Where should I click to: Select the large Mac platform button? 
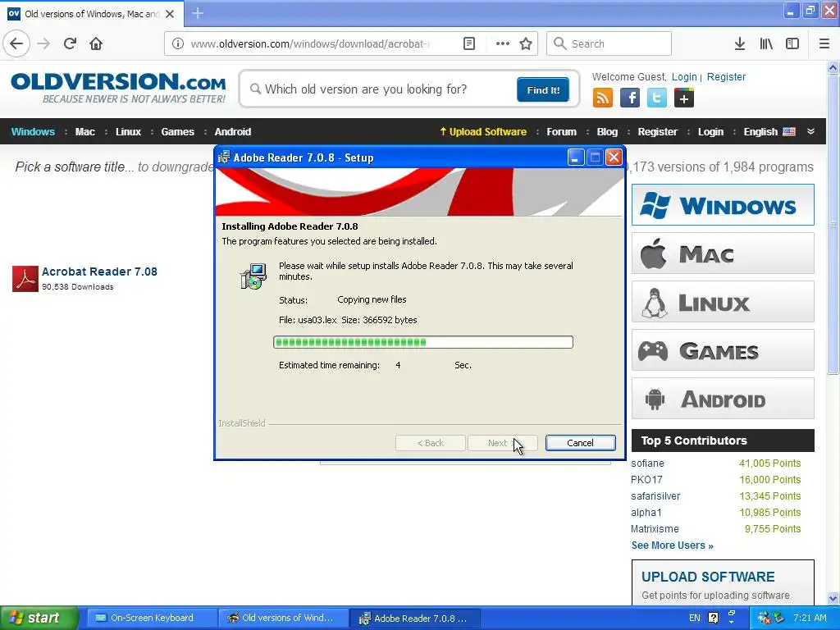[723, 253]
